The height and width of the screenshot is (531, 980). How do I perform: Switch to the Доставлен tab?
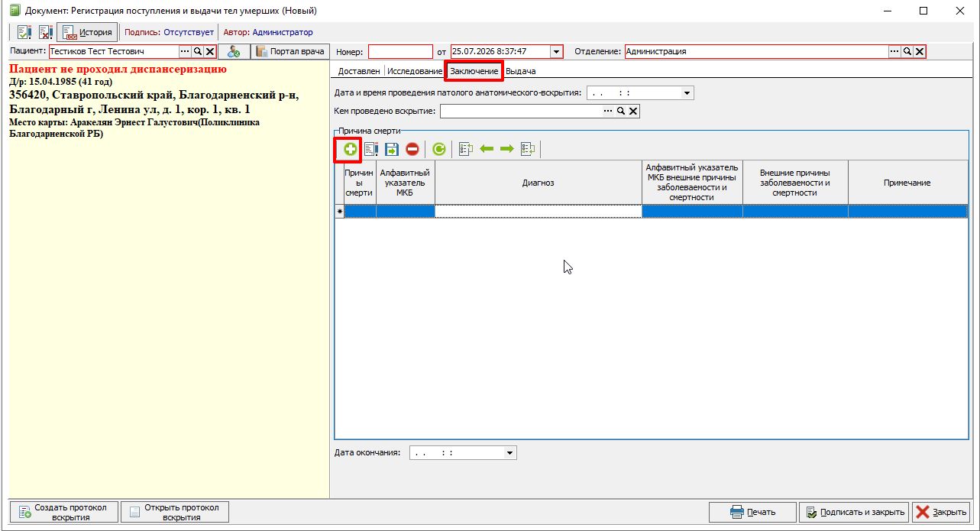click(x=359, y=71)
